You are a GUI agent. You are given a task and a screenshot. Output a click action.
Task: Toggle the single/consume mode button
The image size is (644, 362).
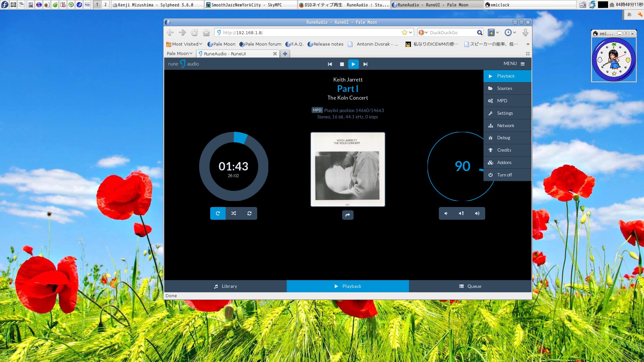click(249, 213)
